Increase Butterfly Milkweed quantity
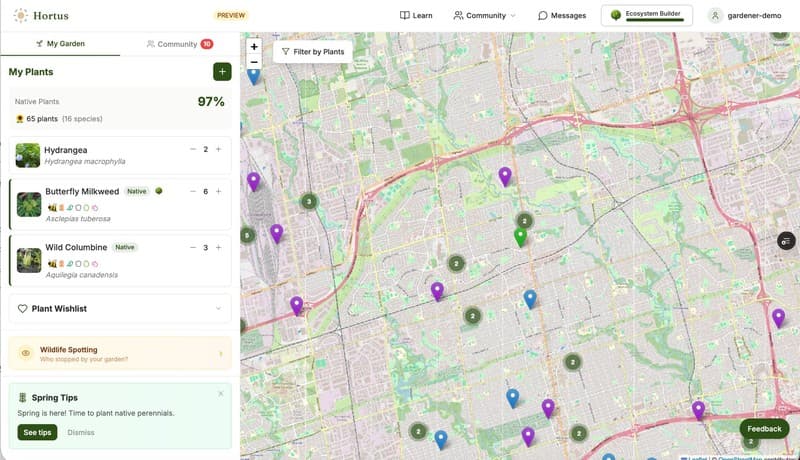 point(218,191)
